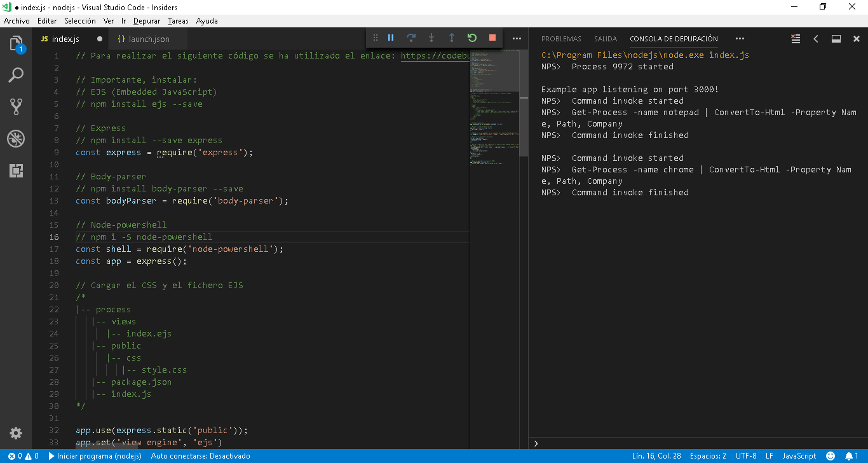868x463 pixels.
Task: Switch to the PROBLEMAS panel tab
Action: click(x=561, y=39)
